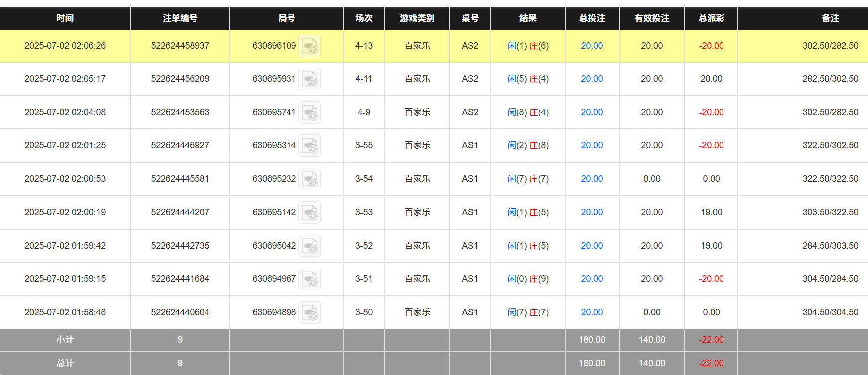Open video replay icon for round 630696109
Viewport: 868px width, 375px height.
coord(309,46)
